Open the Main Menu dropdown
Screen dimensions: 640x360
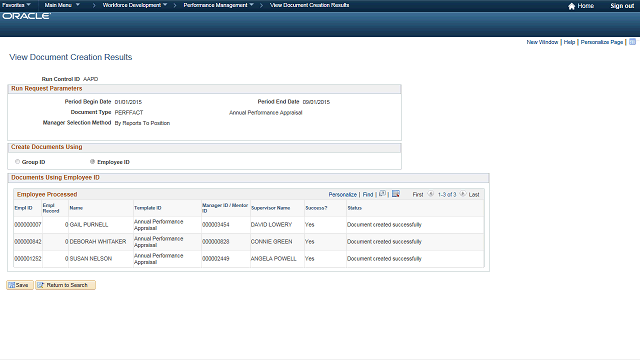click(x=62, y=5)
